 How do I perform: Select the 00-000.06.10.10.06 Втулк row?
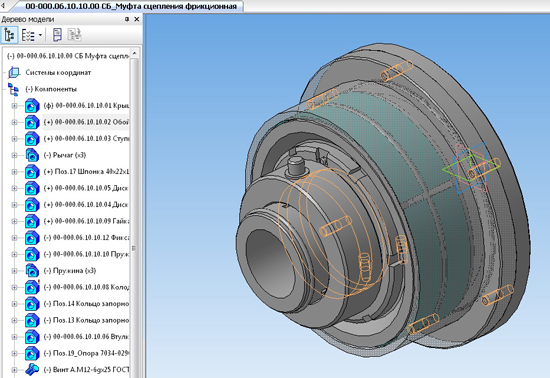(x=86, y=337)
